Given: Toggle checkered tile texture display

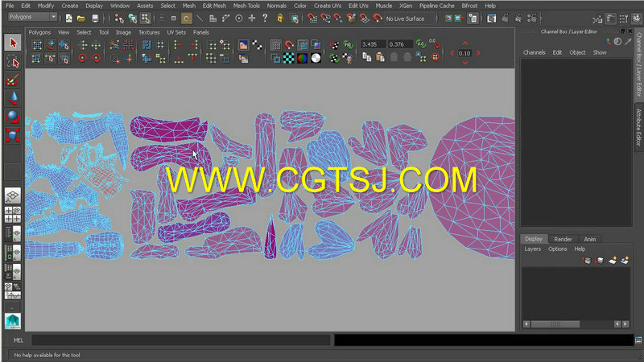Looking at the screenshot, I should click(x=289, y=58).
